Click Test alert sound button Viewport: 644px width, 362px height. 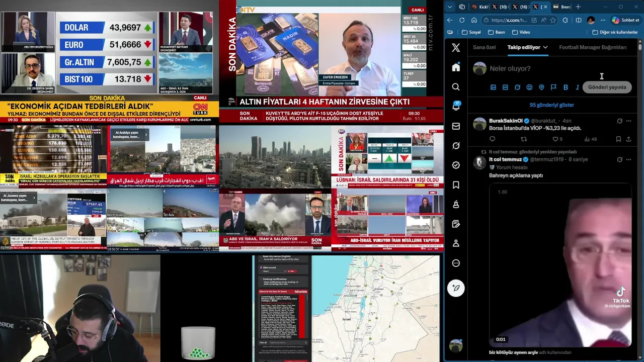click(x=291, y=271)
